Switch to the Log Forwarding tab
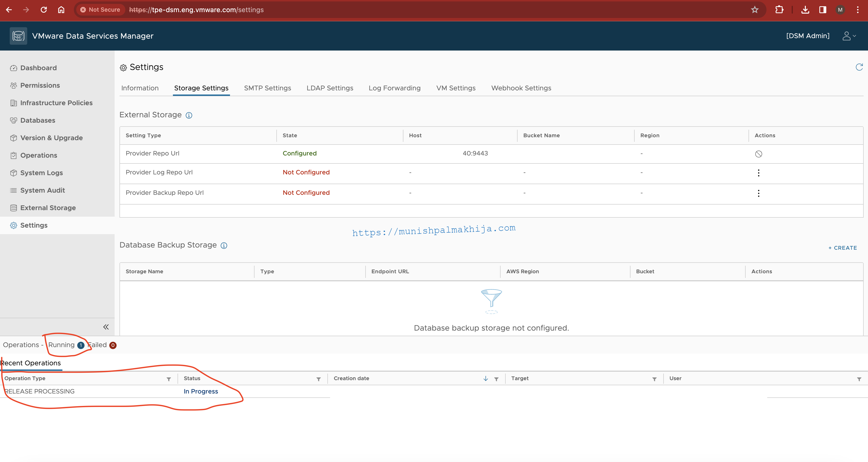 [x=394, y=88]
